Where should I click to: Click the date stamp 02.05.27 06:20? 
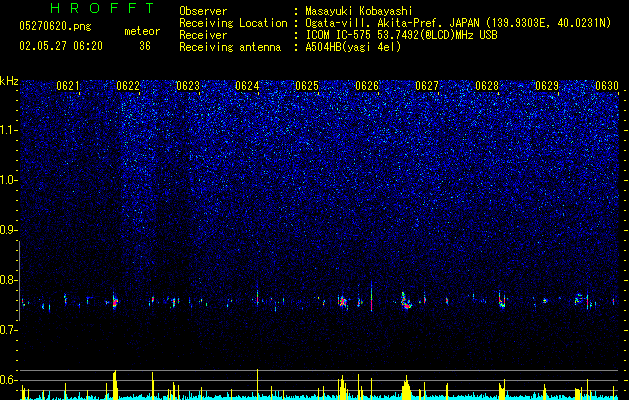(x=61, y=46)
